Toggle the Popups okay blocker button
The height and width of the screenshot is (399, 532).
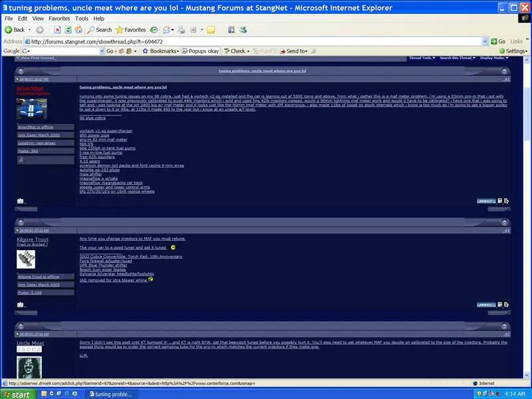click(201, 51)
